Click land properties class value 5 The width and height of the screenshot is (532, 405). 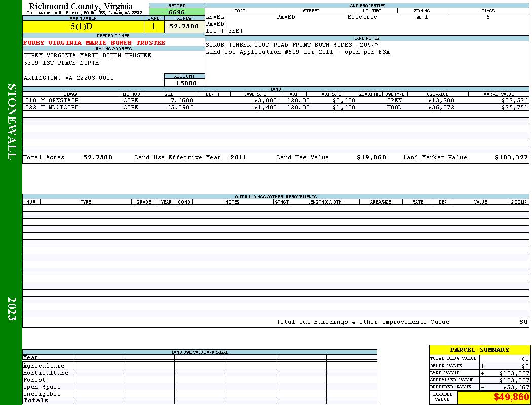click(x=488, y=17)
